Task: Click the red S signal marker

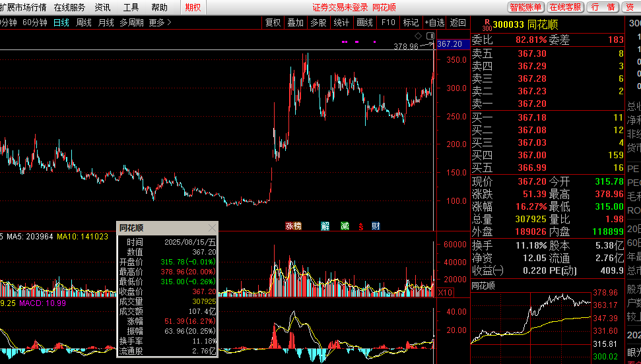Action: [361, 226]
